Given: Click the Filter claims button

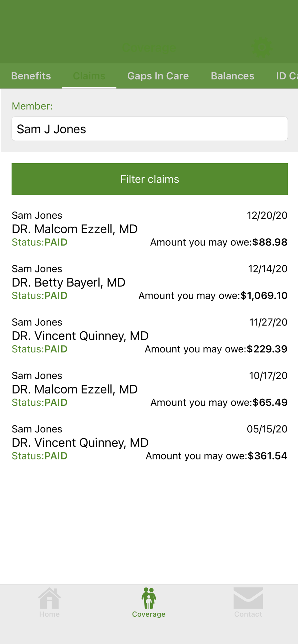Looking at the screenshot, I should [150, 179].
